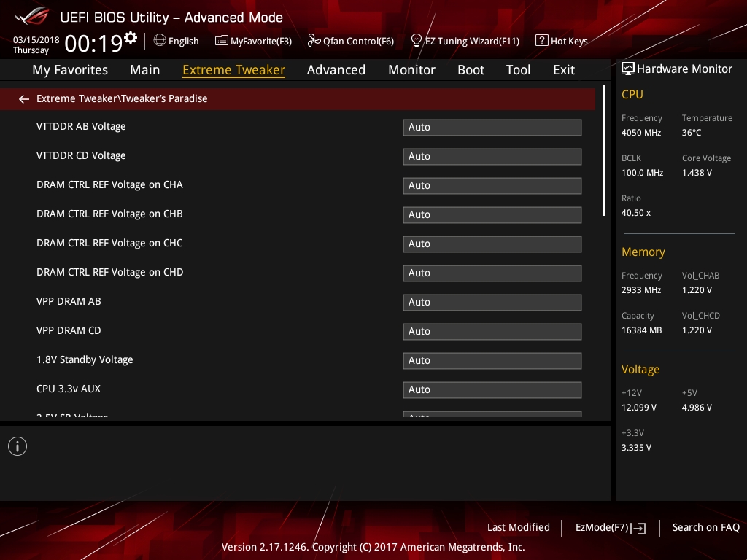Image resolution: width=747 pixels, height=560 pixels.
Task: Click the 40.50 x ratio value
Action: pos(636,213)
